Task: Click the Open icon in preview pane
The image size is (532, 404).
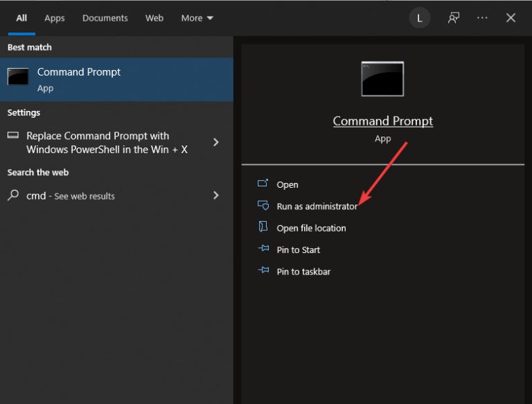Action: 263,184
